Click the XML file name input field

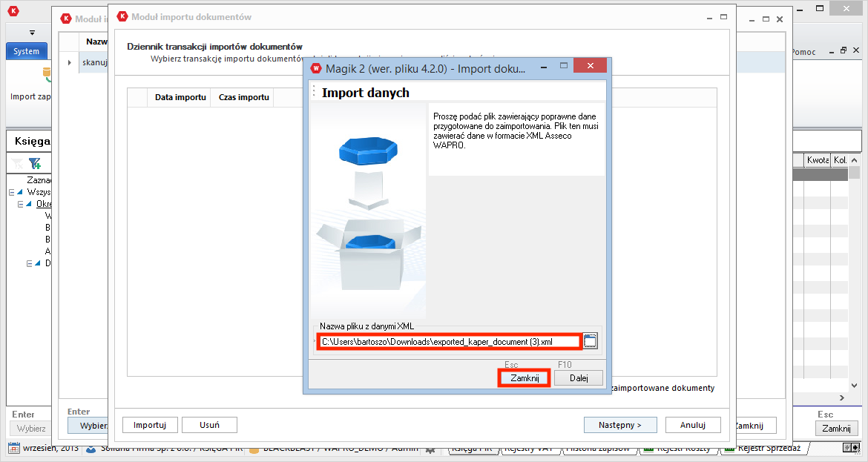449,342
